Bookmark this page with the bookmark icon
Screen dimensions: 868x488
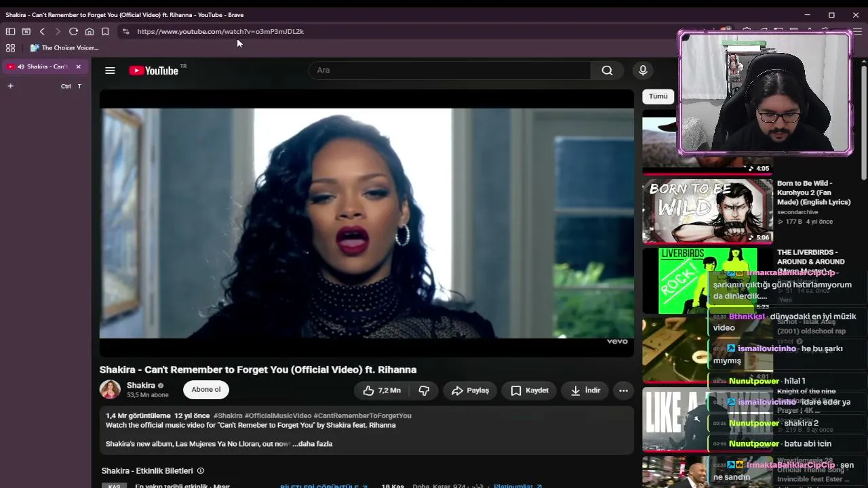point(105,31)
